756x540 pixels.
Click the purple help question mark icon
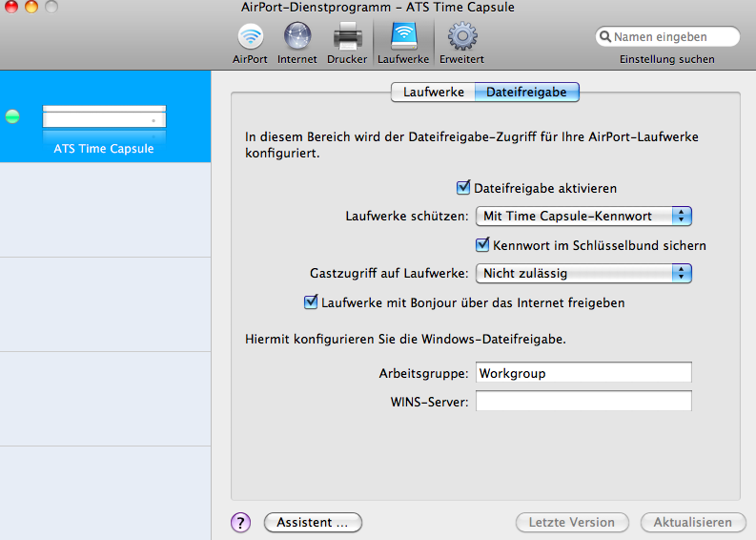coord(241,522)
